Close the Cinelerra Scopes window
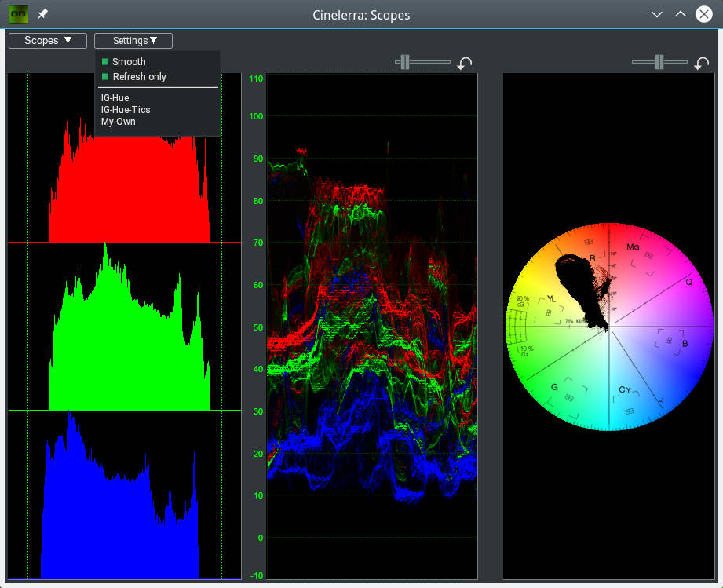The image size is (723, 588). click(x=703, y=14)
